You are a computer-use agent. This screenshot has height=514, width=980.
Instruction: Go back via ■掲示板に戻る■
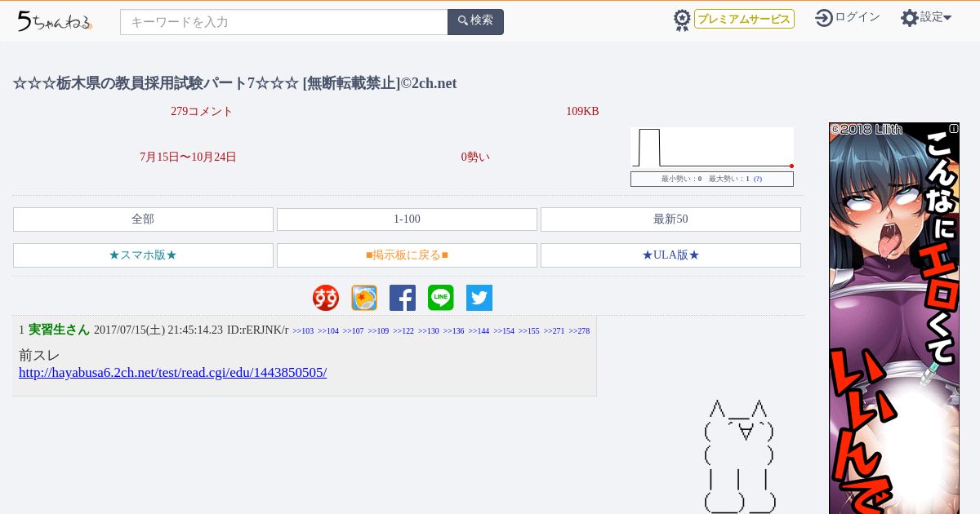point(407,255)
